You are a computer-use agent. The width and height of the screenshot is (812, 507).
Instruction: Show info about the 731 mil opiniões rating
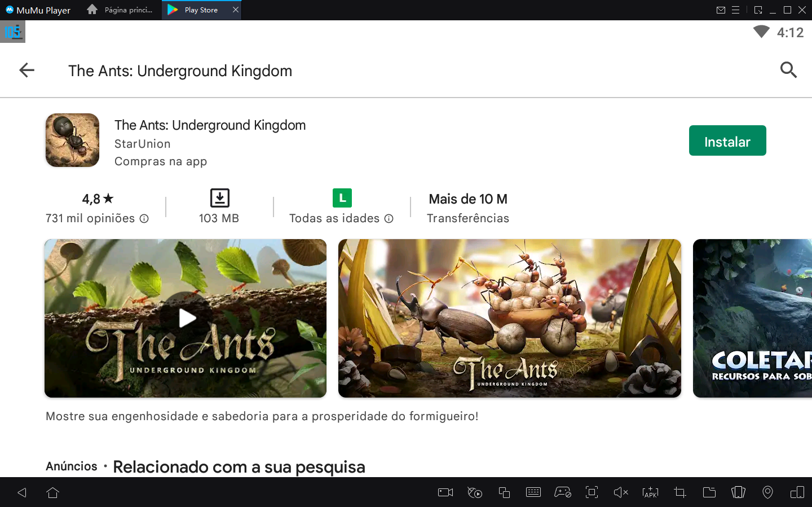144,219
